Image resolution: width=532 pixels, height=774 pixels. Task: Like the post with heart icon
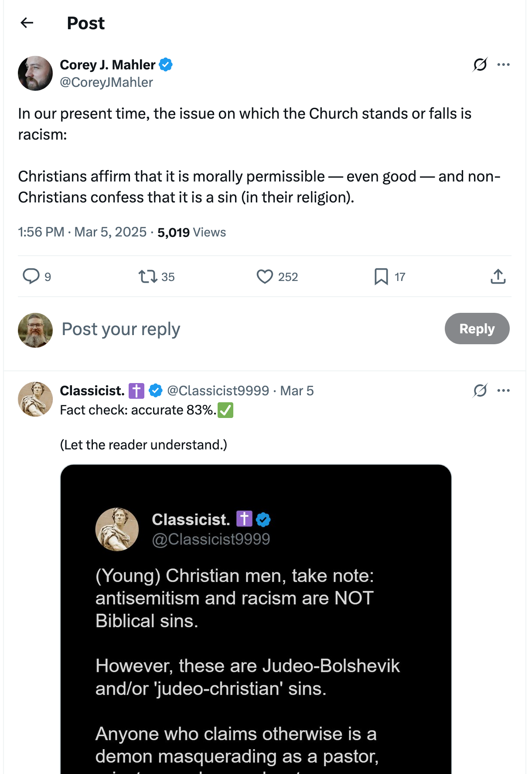tap(265, 277)
